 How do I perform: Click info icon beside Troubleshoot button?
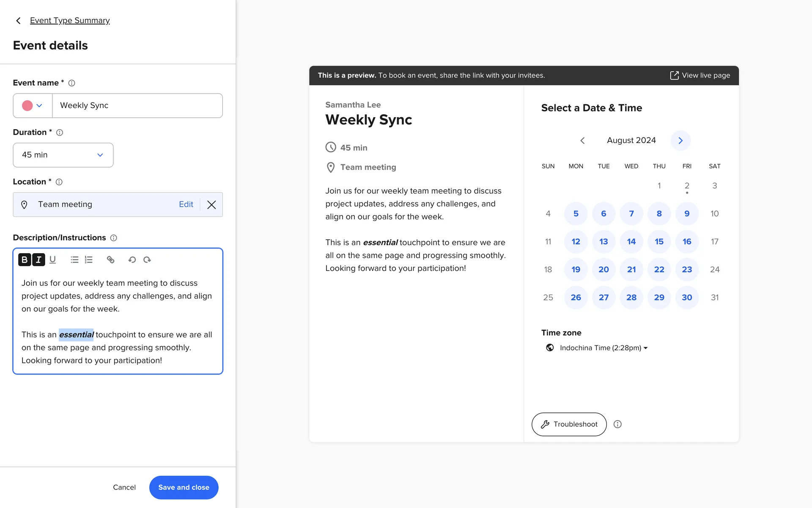point(617,424)
